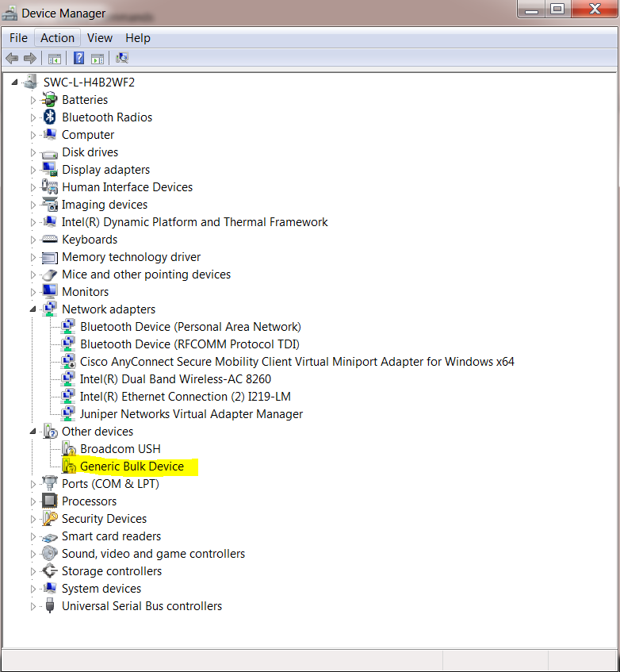620x672 pixels.
Task: Open Help via blue question-mark toolbar icon
Action: [78, 58]
